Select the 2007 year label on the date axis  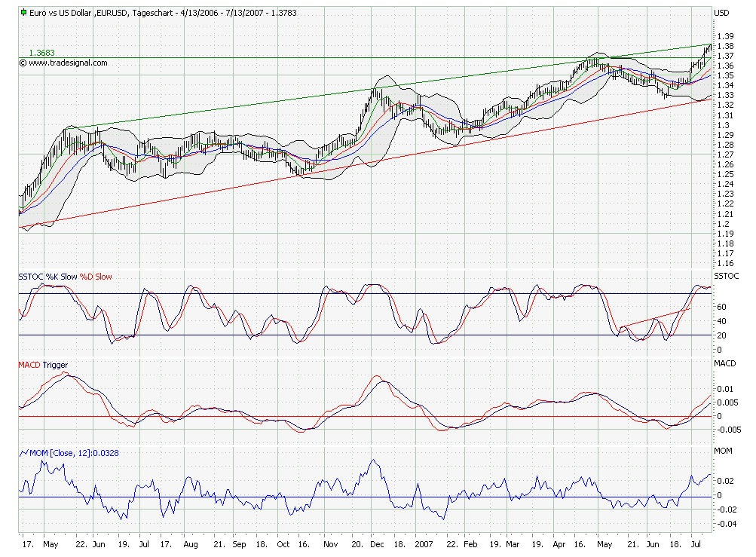[424, 544]
